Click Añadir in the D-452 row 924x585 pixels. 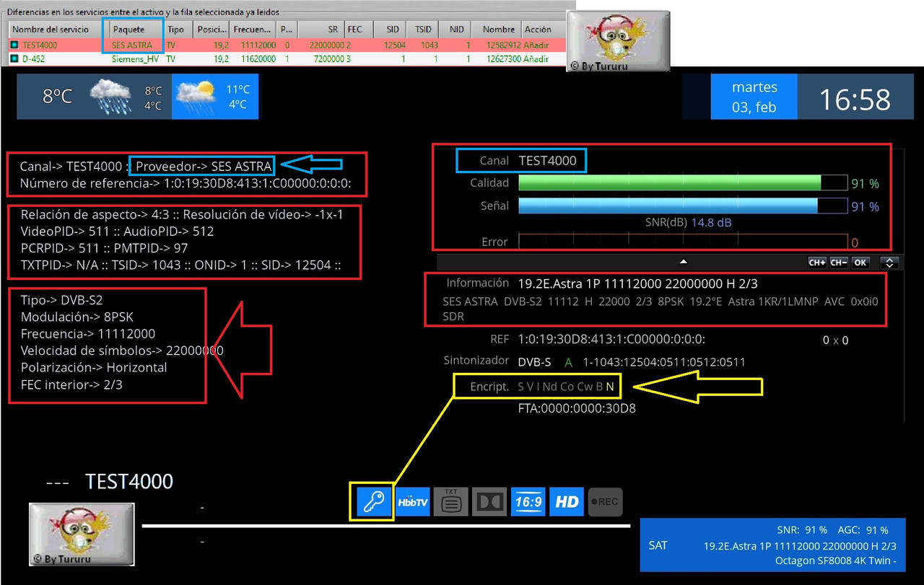tap(537, 59)
